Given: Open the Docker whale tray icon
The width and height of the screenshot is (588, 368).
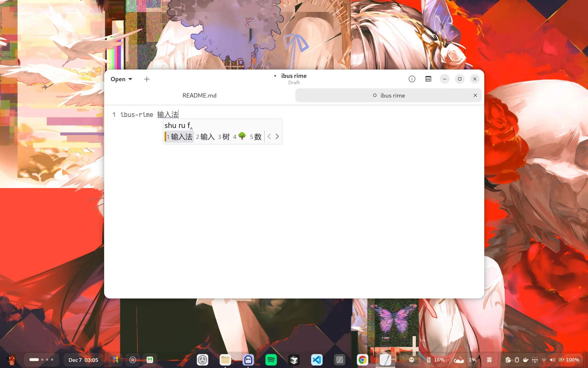Looking at the screenshot, I should (x=526, y=360).
